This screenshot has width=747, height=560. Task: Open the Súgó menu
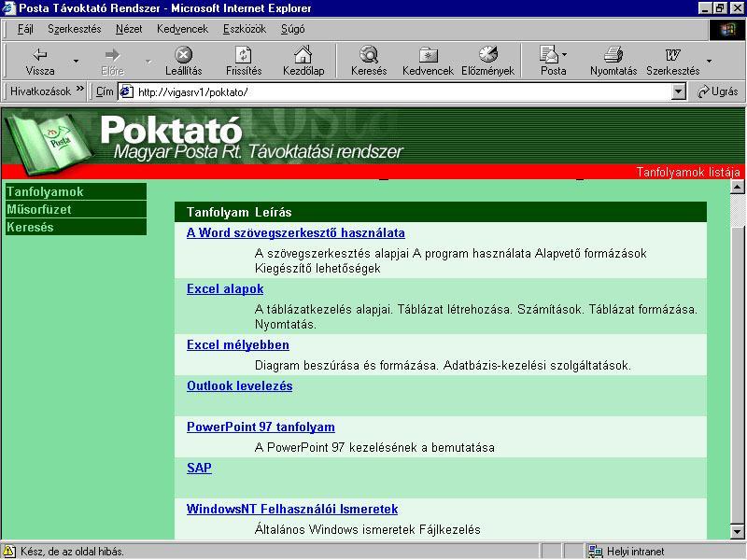pos(292,29)
